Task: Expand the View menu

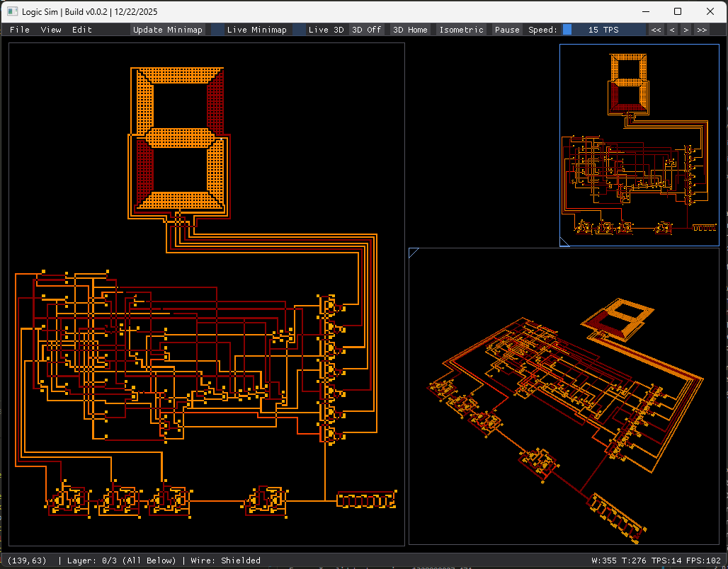Action: coord(51,30)
